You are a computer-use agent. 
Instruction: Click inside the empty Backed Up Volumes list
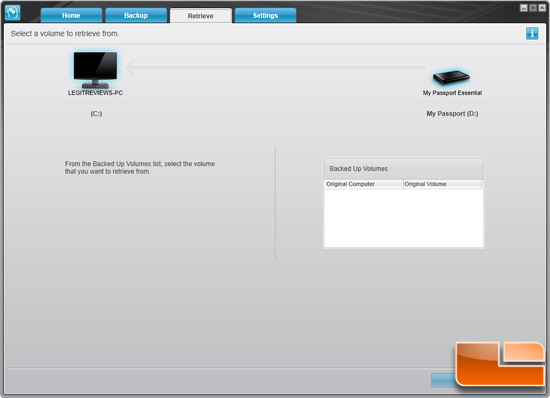(403, 218)
